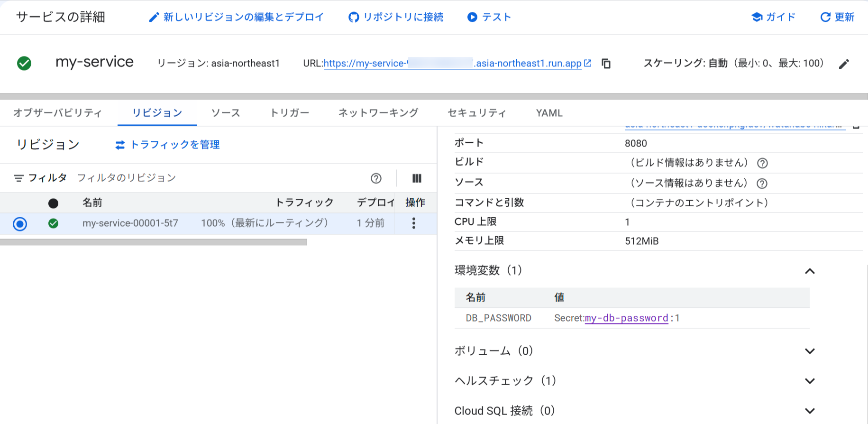
Task: Collapse the 環境変数 (1) section
Action: pos(810,271)
